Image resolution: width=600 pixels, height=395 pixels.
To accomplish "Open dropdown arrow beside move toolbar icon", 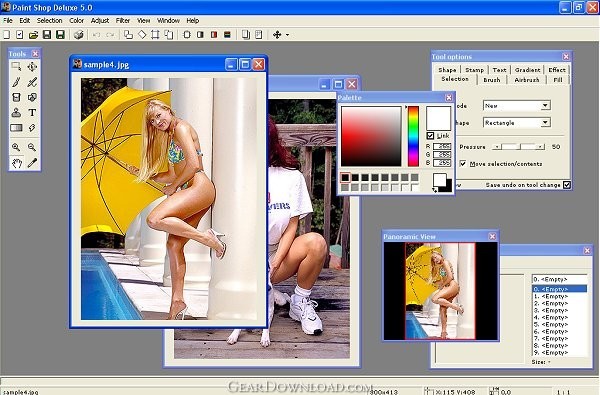I will 287,35.
